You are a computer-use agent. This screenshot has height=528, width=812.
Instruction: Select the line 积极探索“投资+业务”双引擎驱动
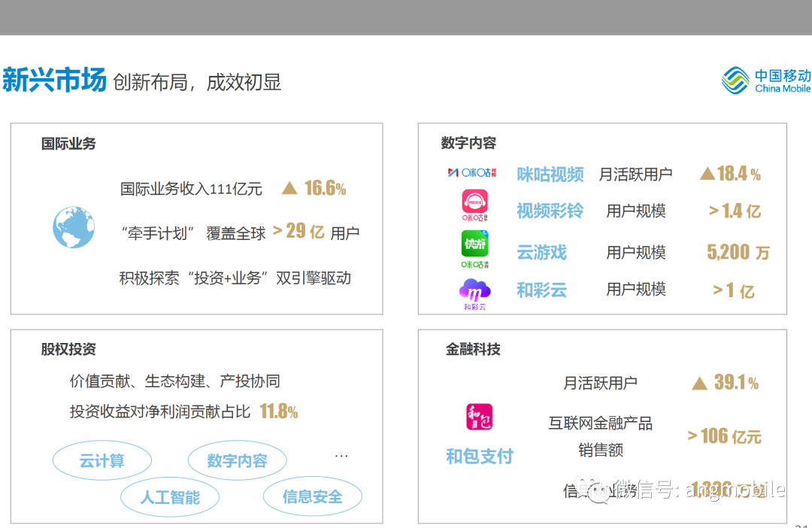235,278
